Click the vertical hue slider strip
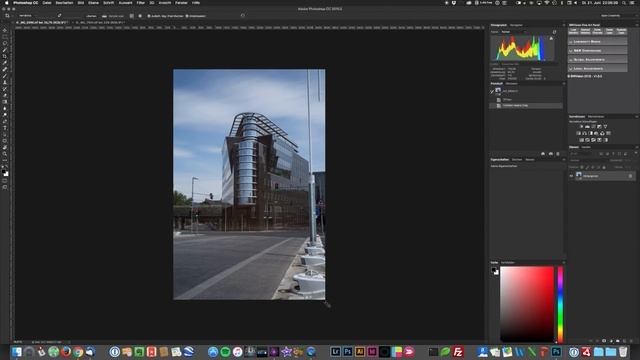640x360 pixels. [560, 304]
